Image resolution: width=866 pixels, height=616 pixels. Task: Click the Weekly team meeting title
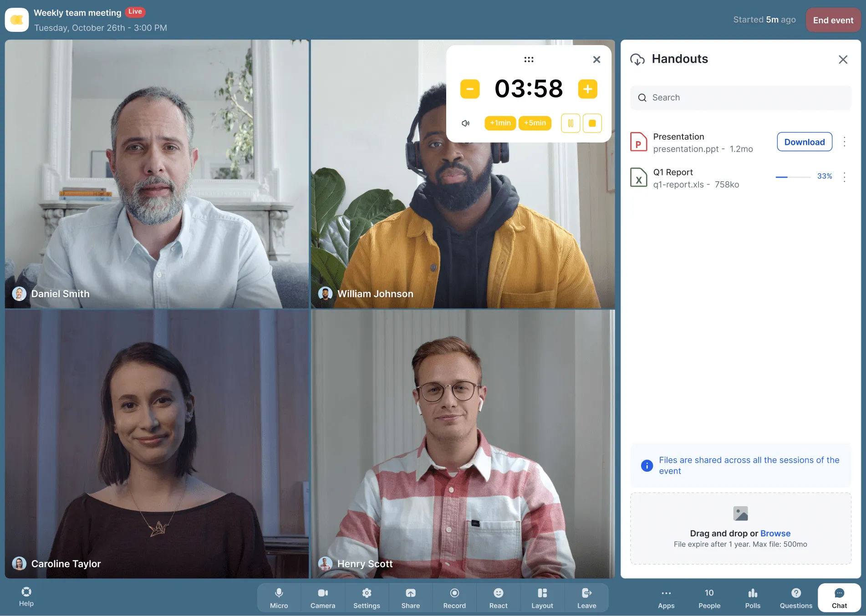77,13
